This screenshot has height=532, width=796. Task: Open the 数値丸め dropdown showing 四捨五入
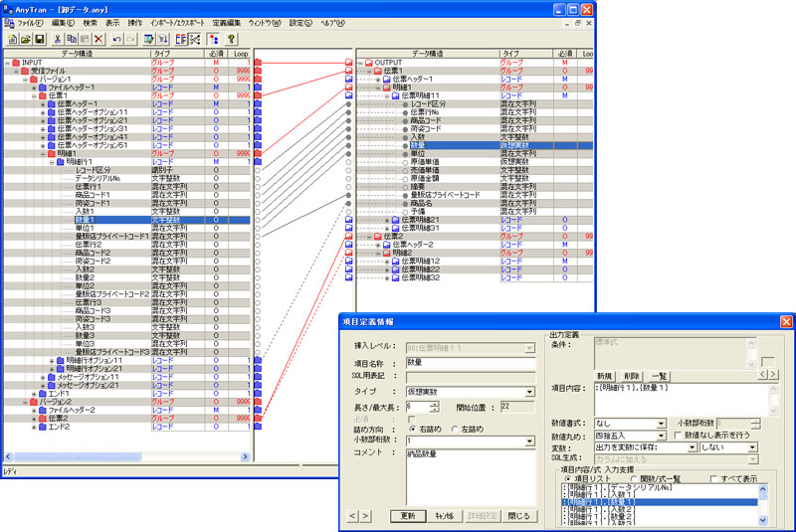point(660,435)
